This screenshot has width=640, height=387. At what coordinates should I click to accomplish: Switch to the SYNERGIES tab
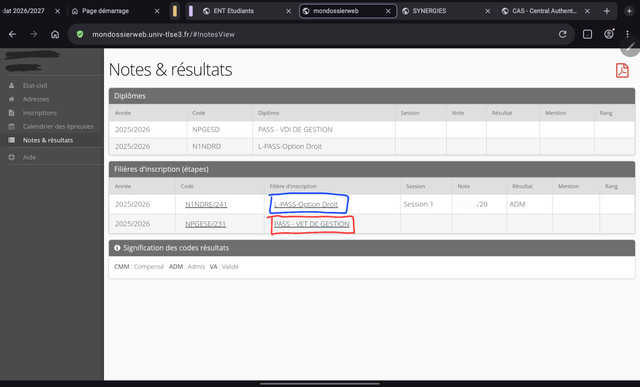[x=429, y=11]
